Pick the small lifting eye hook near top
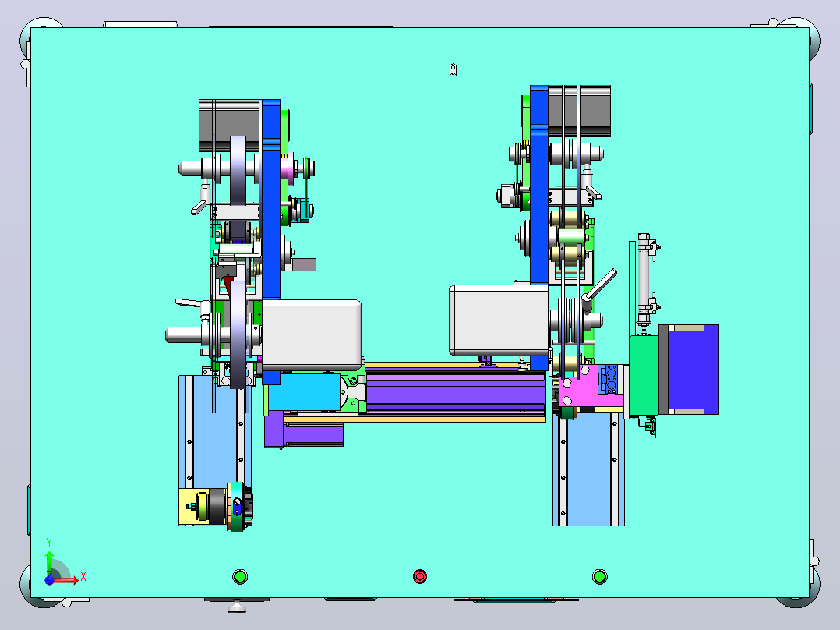Screen dimensions: 840x630 coord(453,69)
